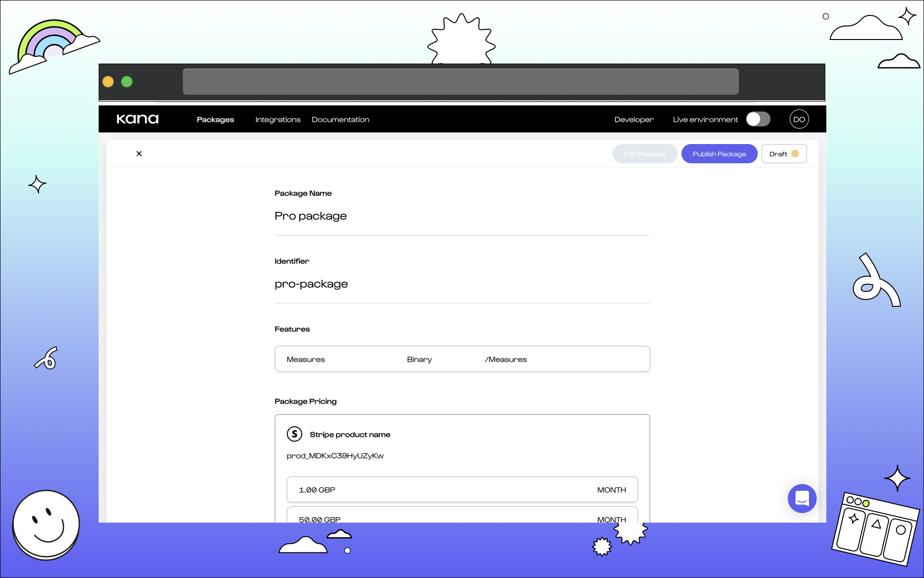Open the DO user avatar

(799, 119)
